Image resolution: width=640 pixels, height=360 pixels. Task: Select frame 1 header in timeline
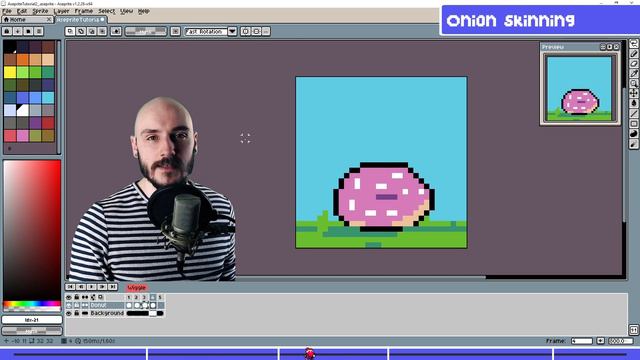pos(129,297)
